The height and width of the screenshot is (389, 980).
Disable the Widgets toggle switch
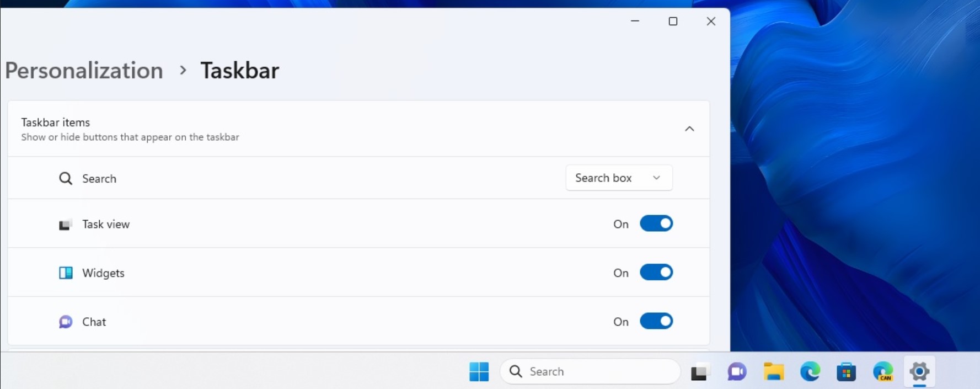[656, 273]
